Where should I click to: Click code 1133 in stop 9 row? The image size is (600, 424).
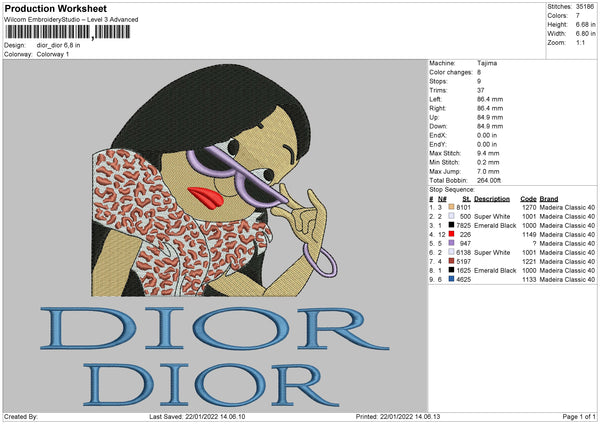pos(529,280)
